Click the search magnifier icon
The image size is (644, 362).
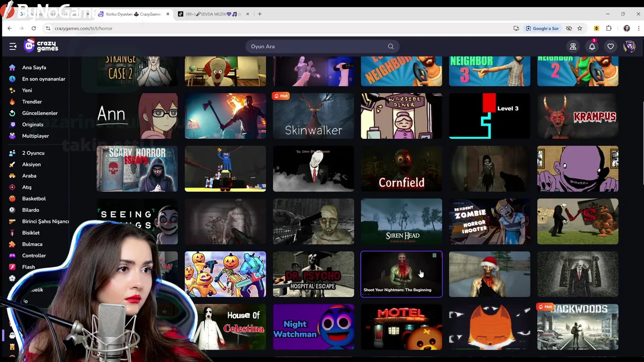point(391,46)
